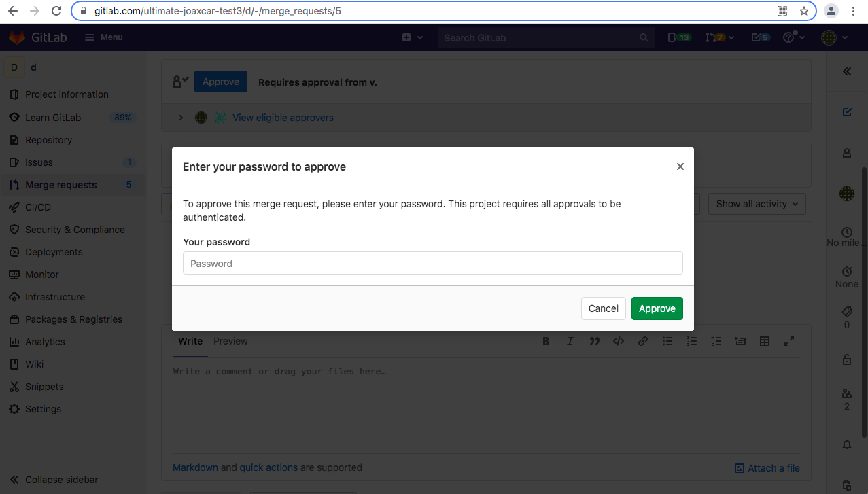868x494 pixels.
Task: Close the password dialog with the X
Action: tap(680, 166)
